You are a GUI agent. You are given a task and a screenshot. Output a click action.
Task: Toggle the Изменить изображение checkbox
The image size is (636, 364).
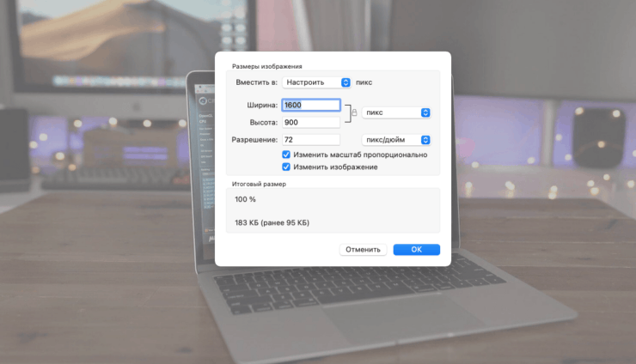pyautogui.click(x=286, y=167)
